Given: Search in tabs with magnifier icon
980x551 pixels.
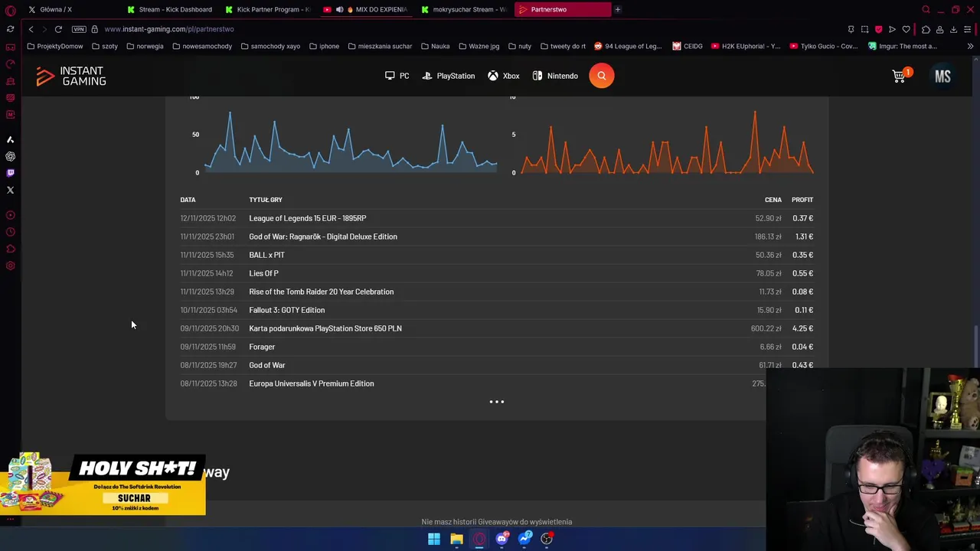Looking at the screenshot, I should [926, 9].
